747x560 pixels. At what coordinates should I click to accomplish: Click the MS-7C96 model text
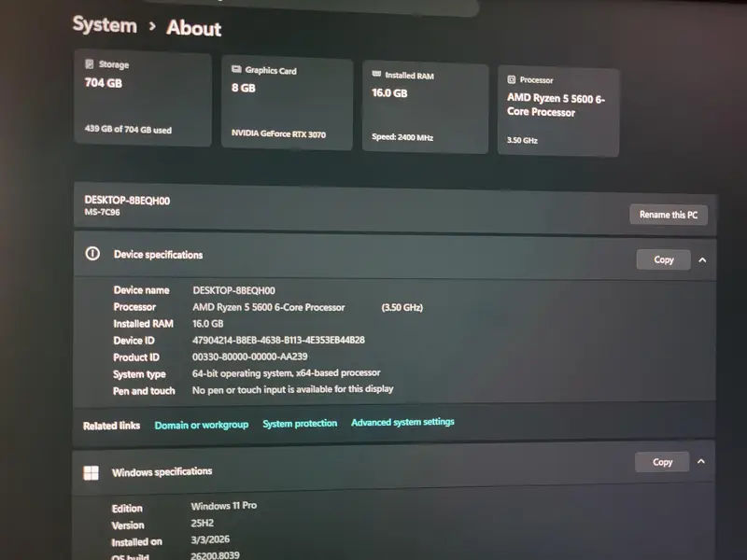[x=102, y=212]
